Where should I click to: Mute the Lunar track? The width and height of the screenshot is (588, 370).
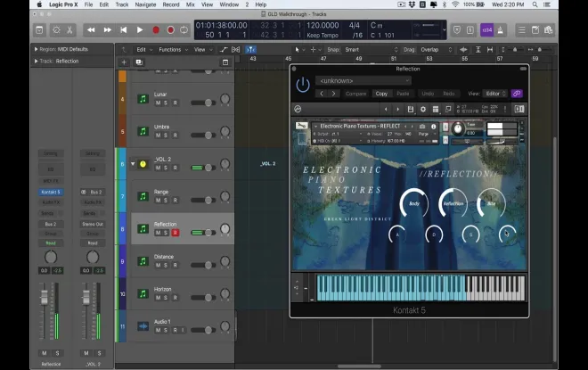(158, 103)
